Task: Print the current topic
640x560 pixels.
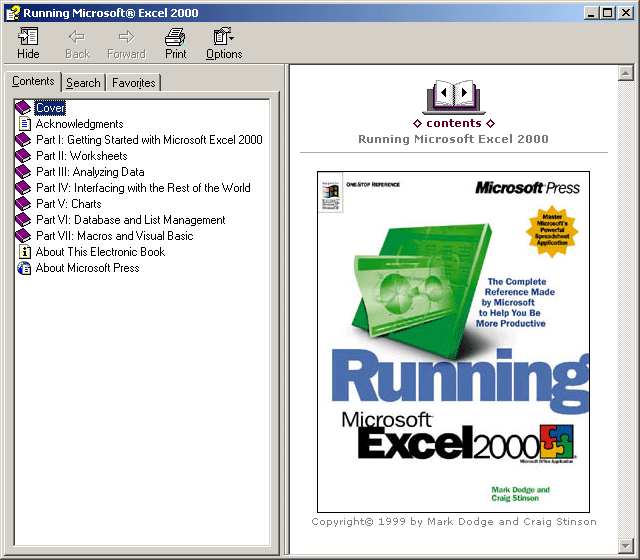Action: coord(176,43)
